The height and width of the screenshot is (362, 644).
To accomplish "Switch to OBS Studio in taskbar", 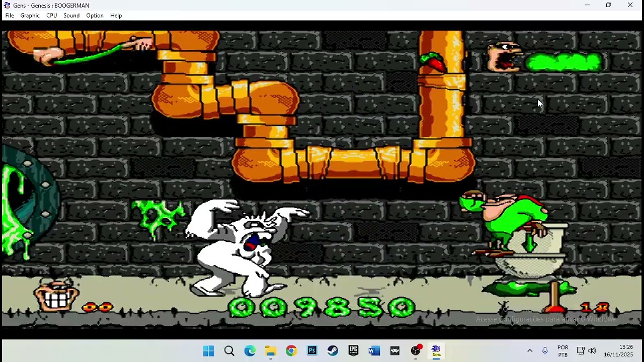I will (x=416, y=351).
